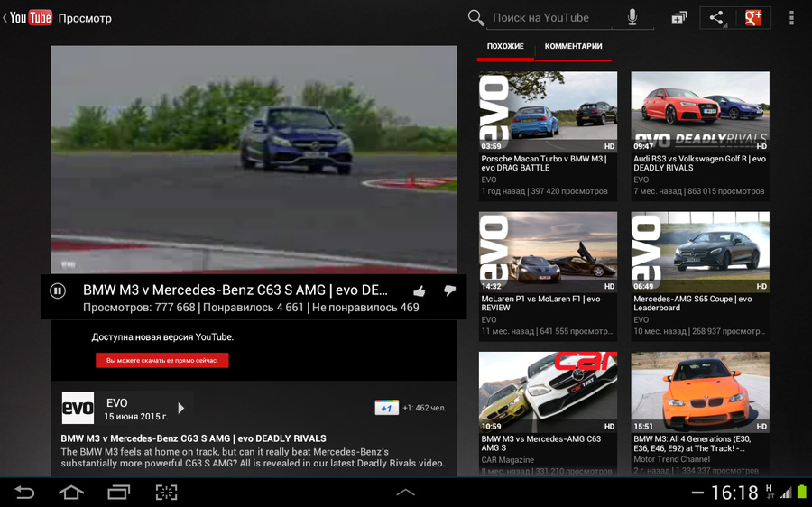Tap 863 015 просмотров view count text
812x507 pixels.
725,191
